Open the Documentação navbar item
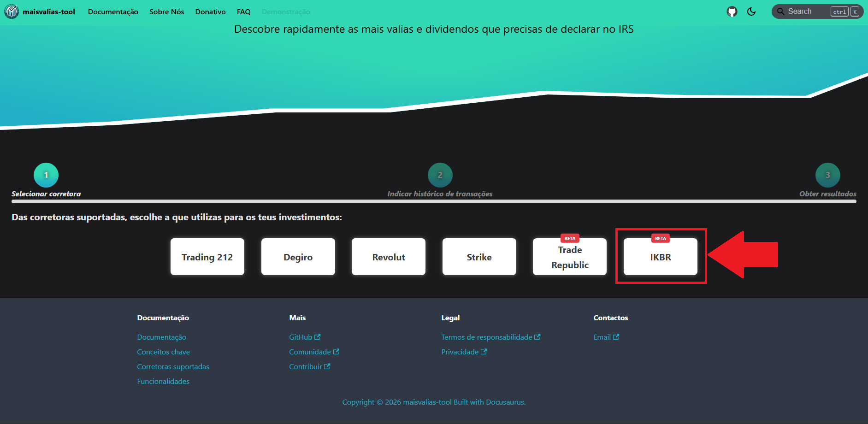Screen dimensions: 868x424 coord(113,12)
